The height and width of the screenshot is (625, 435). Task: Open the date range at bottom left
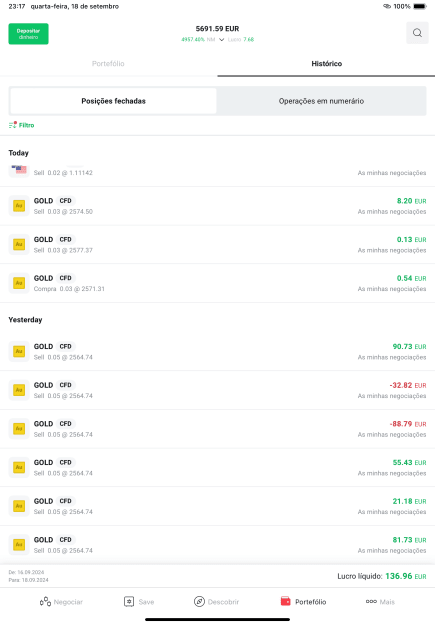(x=28, y=576)
